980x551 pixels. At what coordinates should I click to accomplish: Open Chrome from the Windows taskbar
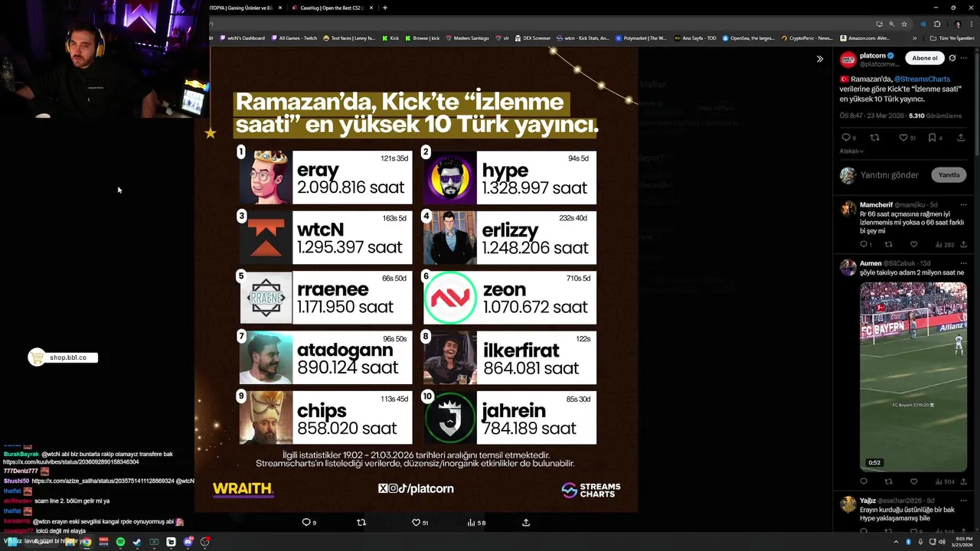point(87,542)
